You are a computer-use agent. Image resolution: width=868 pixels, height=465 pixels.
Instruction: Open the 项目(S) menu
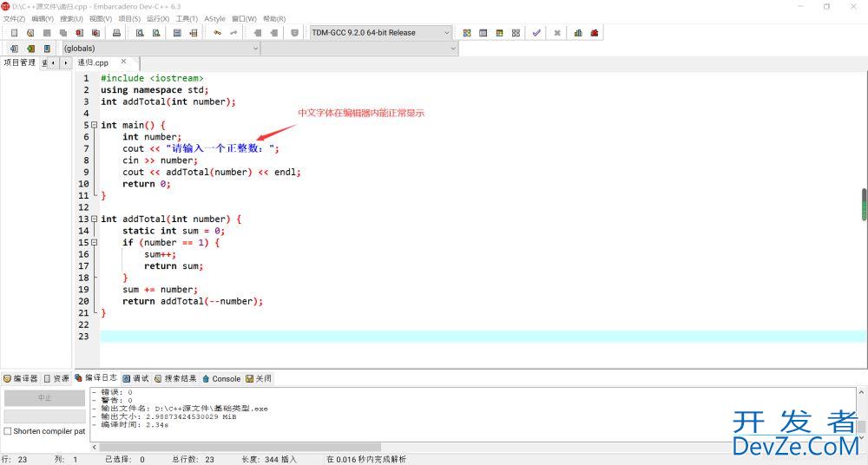pyautogui.click(x=129, y=19)
